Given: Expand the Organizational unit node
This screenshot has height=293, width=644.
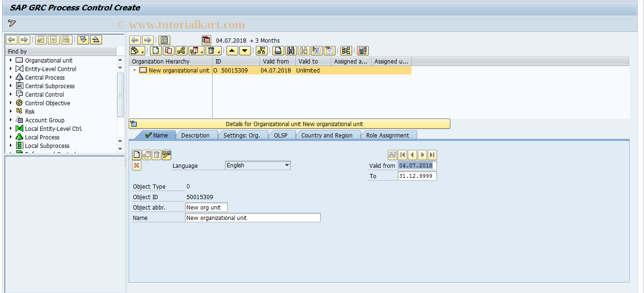Looking at the screenshot, I should click(x=10, y=60).
